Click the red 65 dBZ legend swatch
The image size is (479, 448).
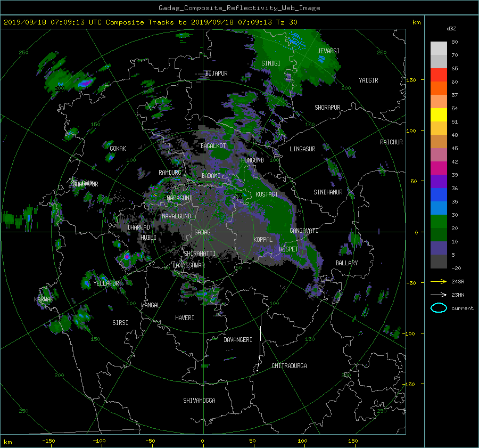coord(439,75)
